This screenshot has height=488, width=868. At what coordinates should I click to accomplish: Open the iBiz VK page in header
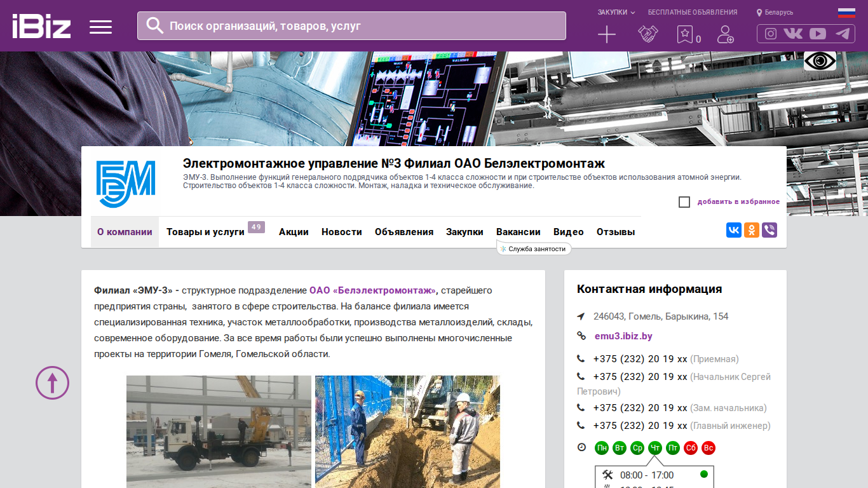[x=793, y=34]
